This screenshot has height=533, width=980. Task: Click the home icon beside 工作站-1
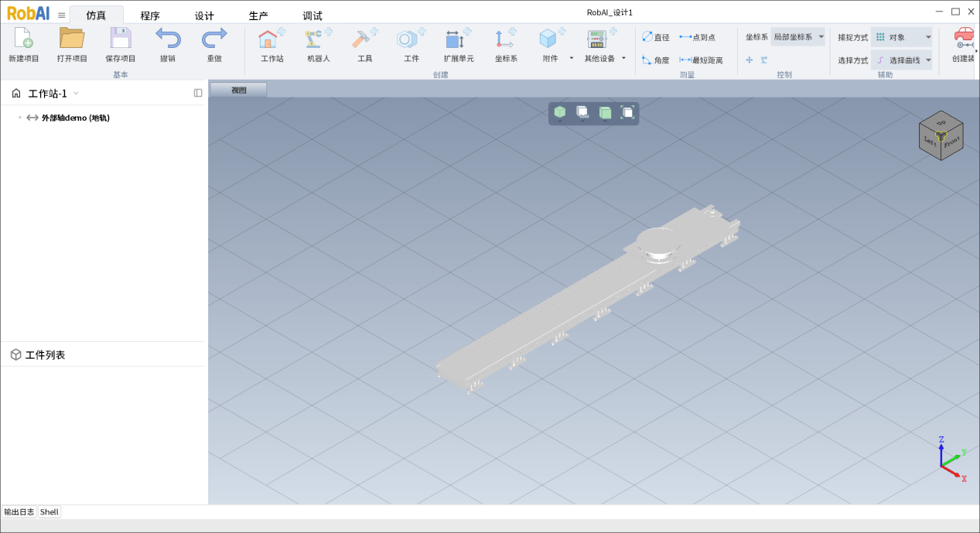[x=16, y=93]
